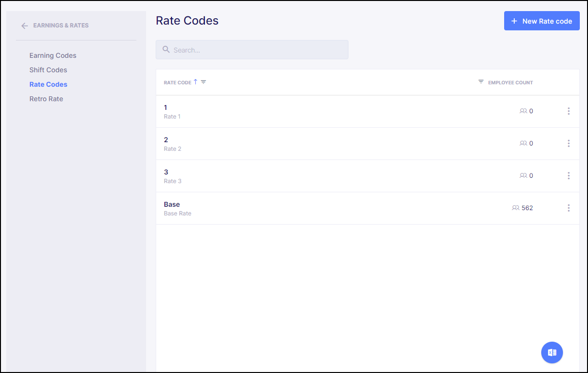
Task: Toggle the sort arrow on Rate Code column
Action: 195,82
